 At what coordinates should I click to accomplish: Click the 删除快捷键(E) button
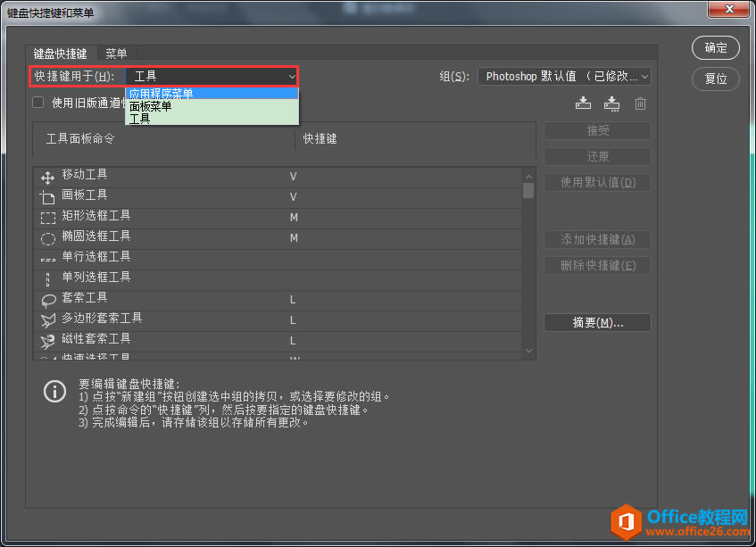(597, 266)
